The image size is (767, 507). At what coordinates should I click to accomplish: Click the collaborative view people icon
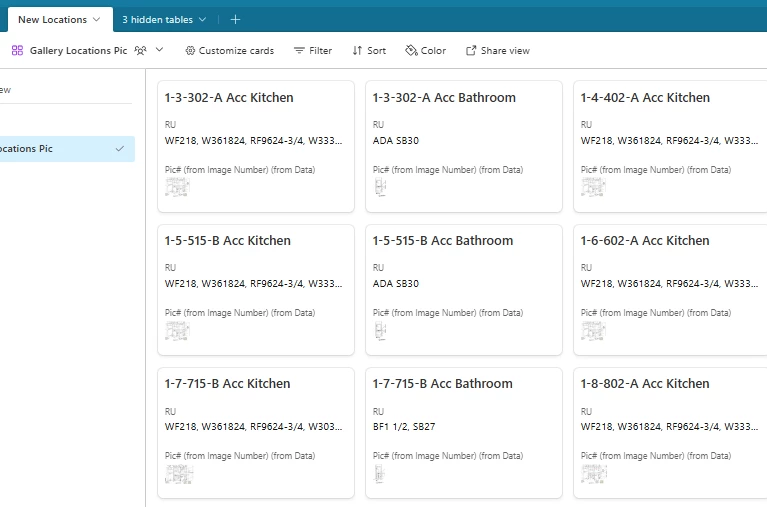[140, 50]
